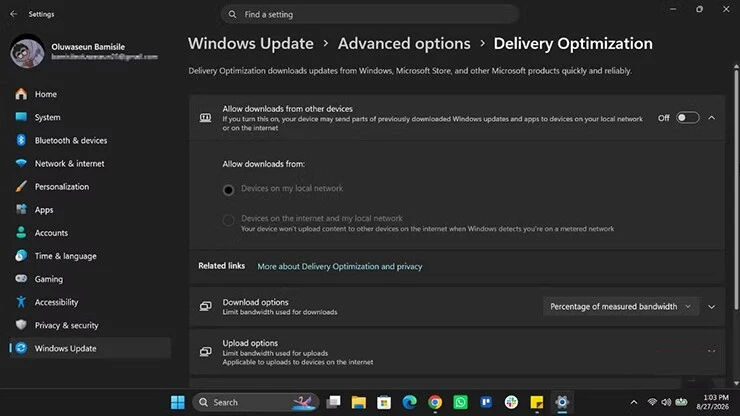Click the taskbar Search box
This screenshot has height=416, width=740.
[x=255, y=402]
